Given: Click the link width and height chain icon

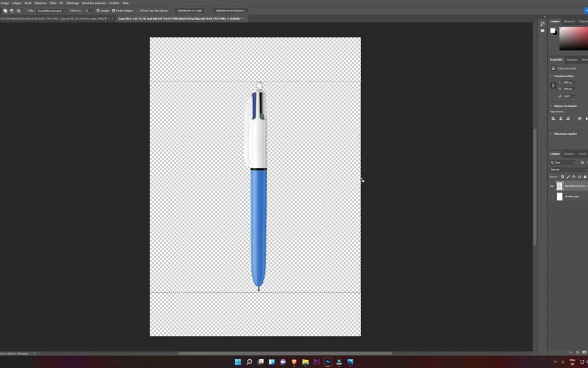Looking at the screenshot, I should pyautogui.click(x=553, y=86).
